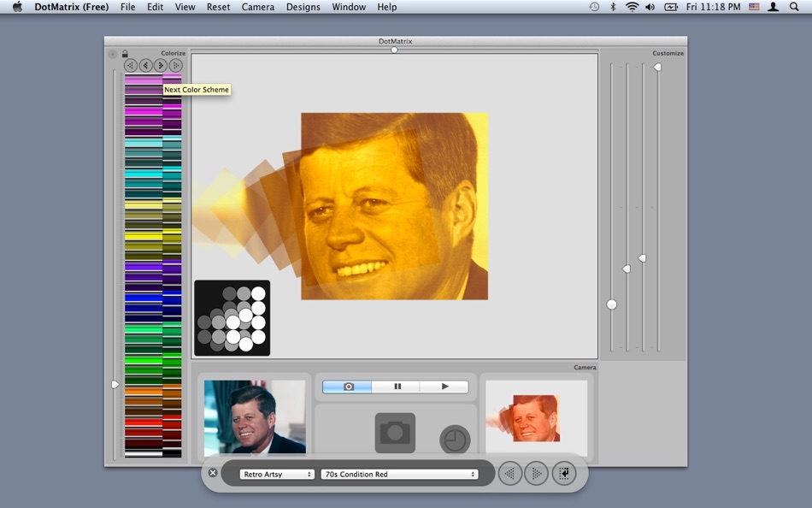Click the US flag input menu icon

pos(754,7)
